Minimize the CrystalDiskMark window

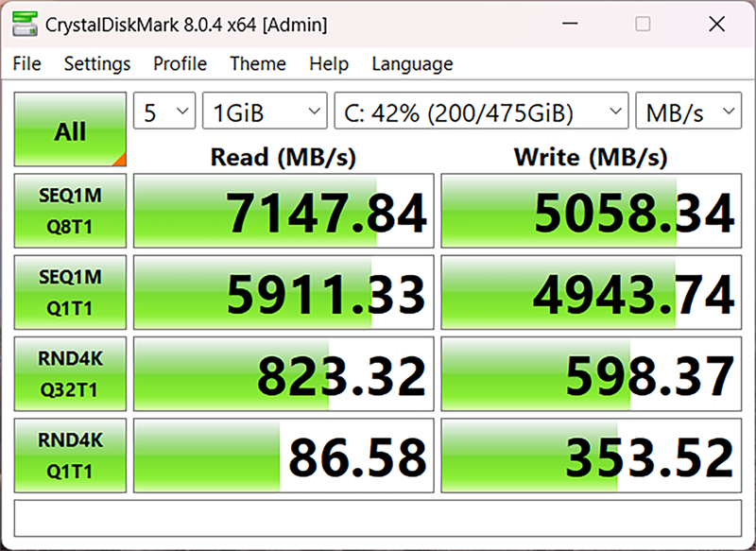click(x=570, y=24)
